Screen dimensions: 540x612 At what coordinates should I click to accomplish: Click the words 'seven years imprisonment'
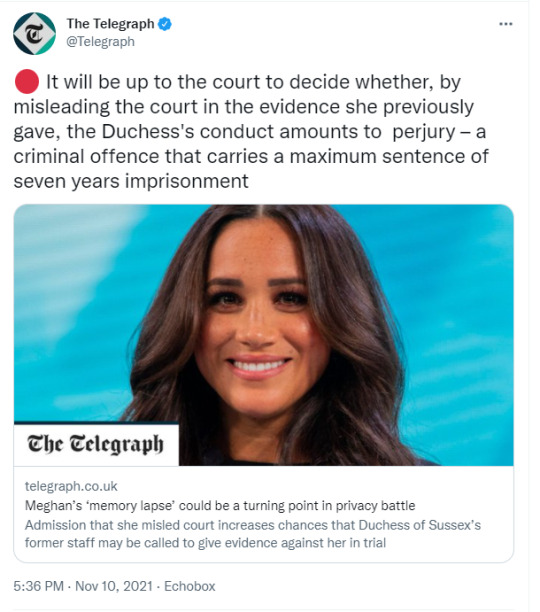click(131, 181)
